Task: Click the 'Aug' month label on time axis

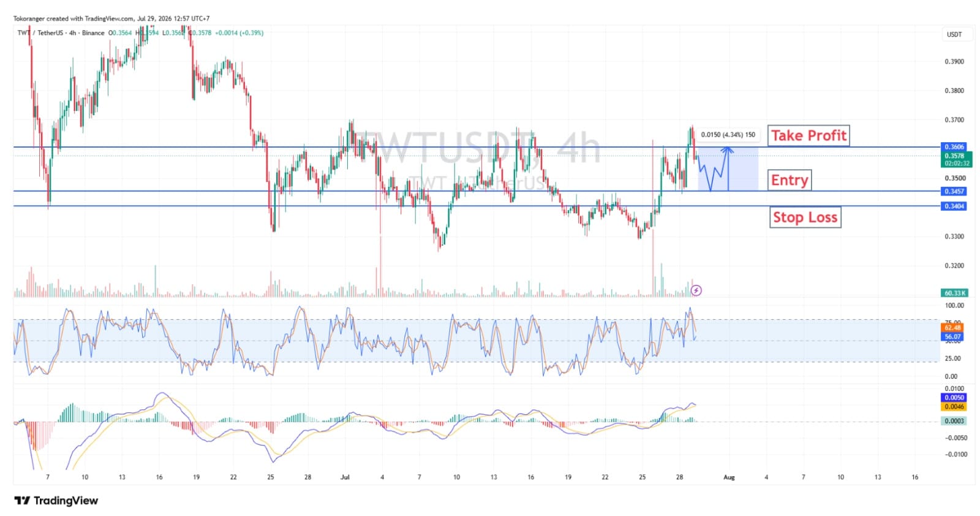Action: coord(729,477)
